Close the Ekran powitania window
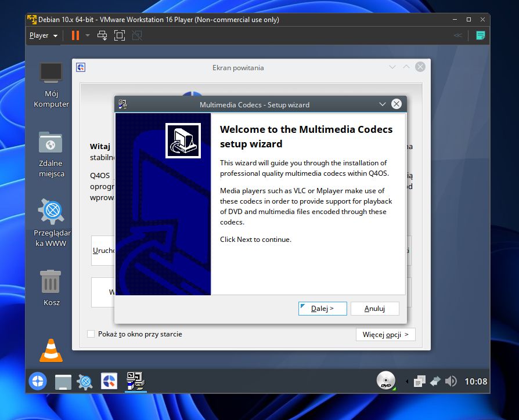The image size is (519, 420). point(420,67)
